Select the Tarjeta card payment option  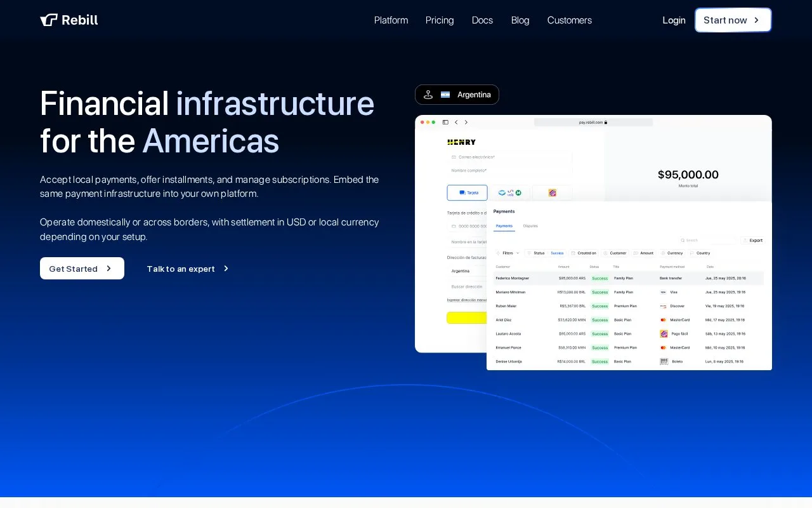pyautogui.click(x=467, y=192)
